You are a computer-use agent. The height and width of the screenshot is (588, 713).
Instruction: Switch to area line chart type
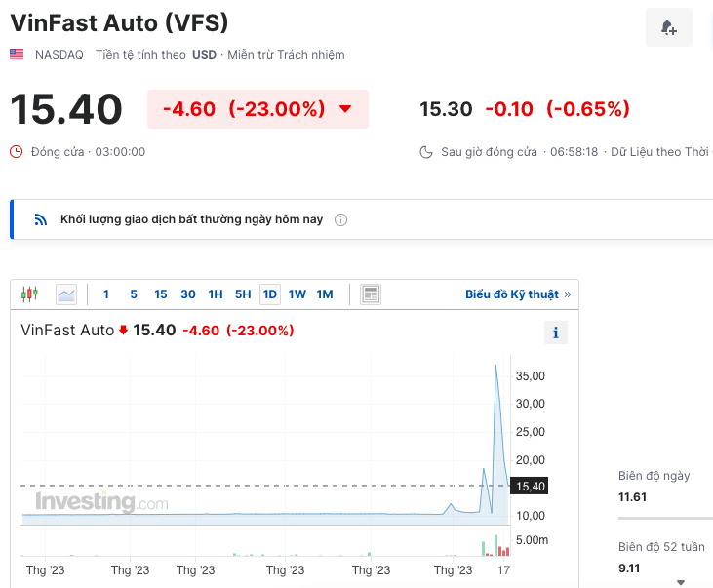pos(66,294)
